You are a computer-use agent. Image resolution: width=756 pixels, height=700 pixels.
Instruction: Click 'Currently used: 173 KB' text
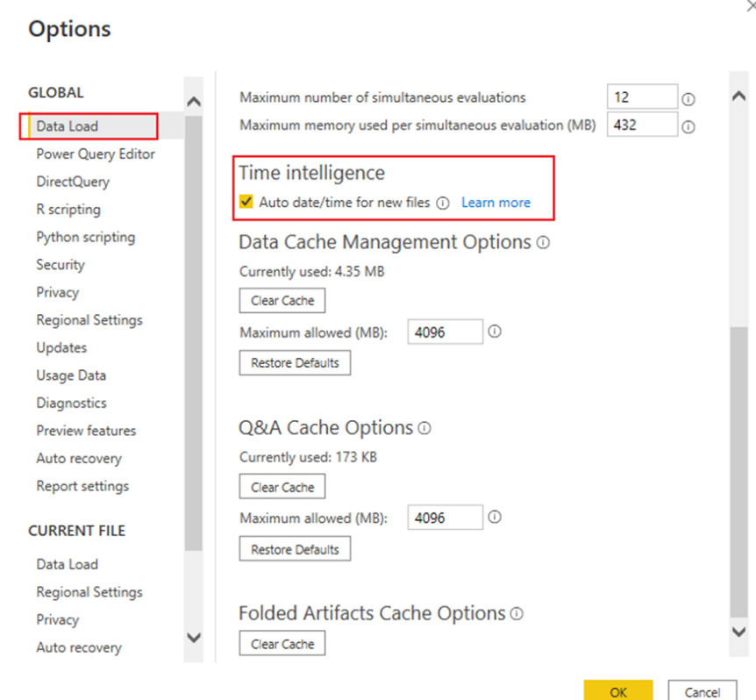click(x=308, y=457)
